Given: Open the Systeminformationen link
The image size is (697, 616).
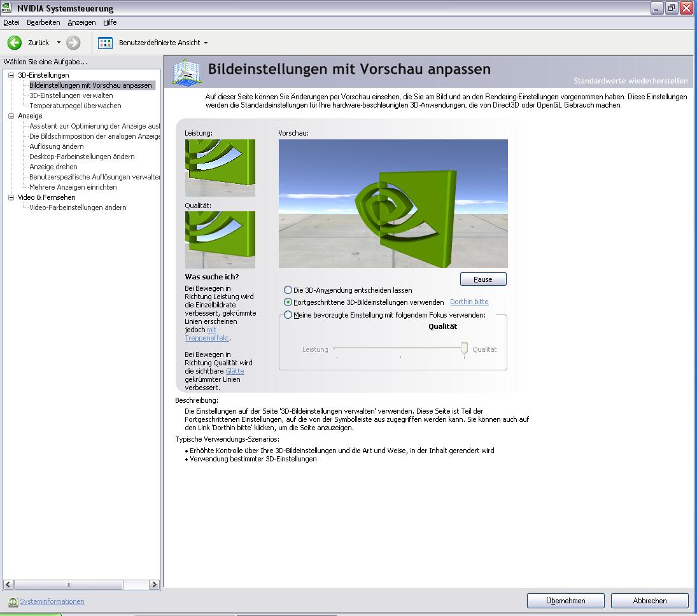Looking at the screenshot, I should 52,601.
